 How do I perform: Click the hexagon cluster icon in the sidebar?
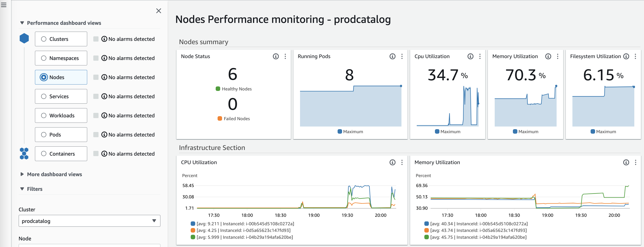coord(24,38)
